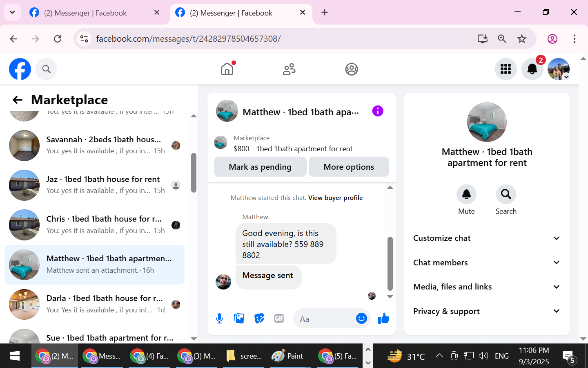This screenshot has height=368, width=588.
Task: Open the notifications bell with 2 badge
Action: [x=532, y=69]
